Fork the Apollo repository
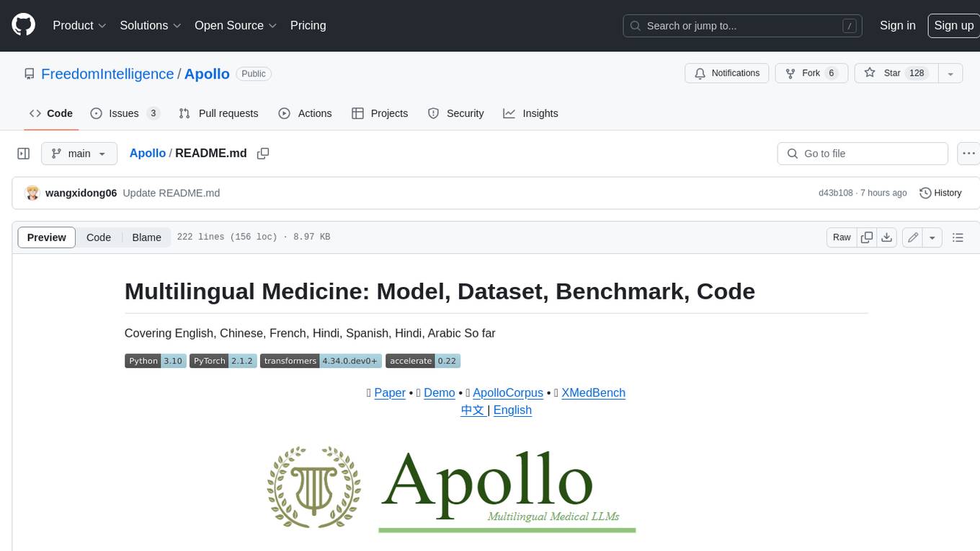 point(811,74)
